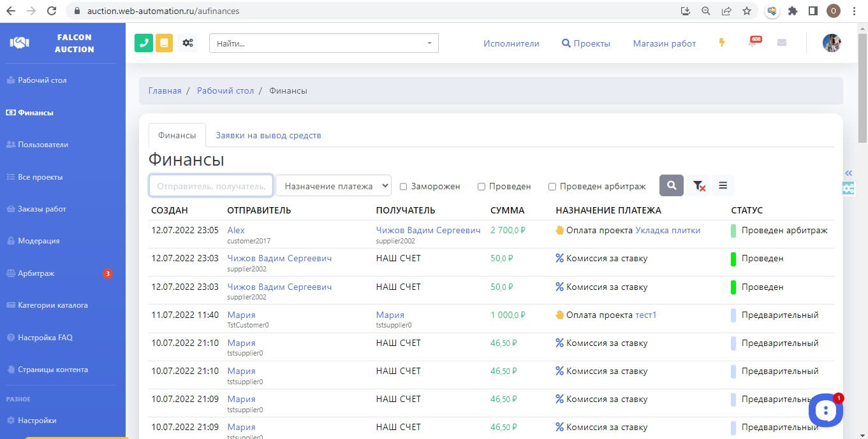Clear filters with the funnel icon
The width and height of the screenshot is (868, 439).
698,185
